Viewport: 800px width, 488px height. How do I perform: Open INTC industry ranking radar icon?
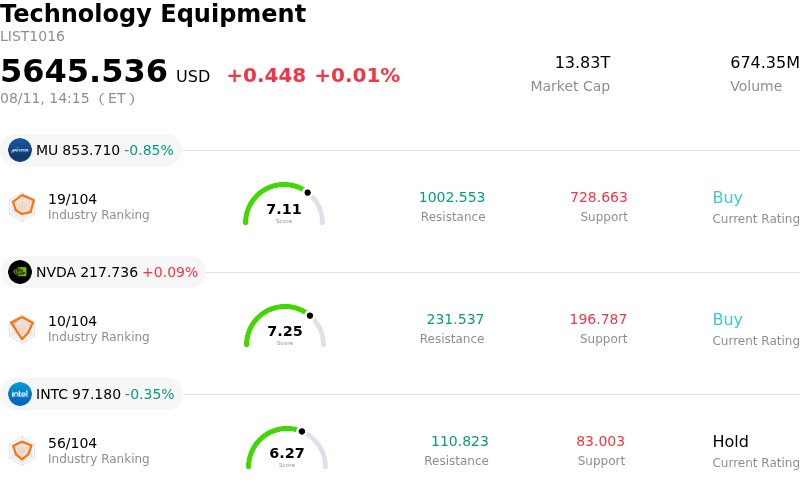coord(22,451)
